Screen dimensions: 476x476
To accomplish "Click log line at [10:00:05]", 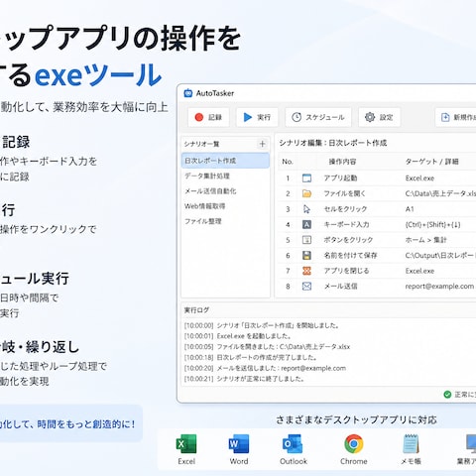I will tap(267, 347).
